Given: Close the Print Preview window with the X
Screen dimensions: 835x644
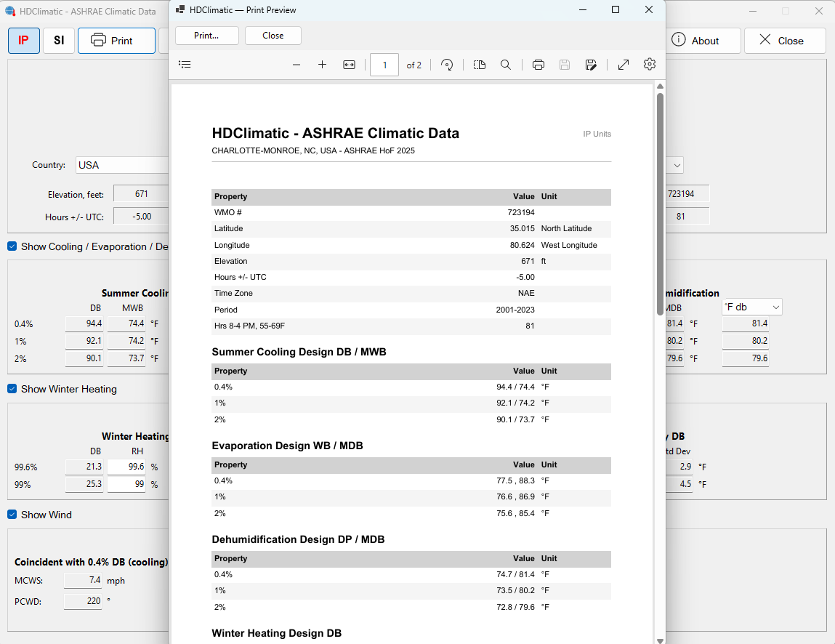Looking at the screenshot, I should pyautogui.click(x=649, y=9).
